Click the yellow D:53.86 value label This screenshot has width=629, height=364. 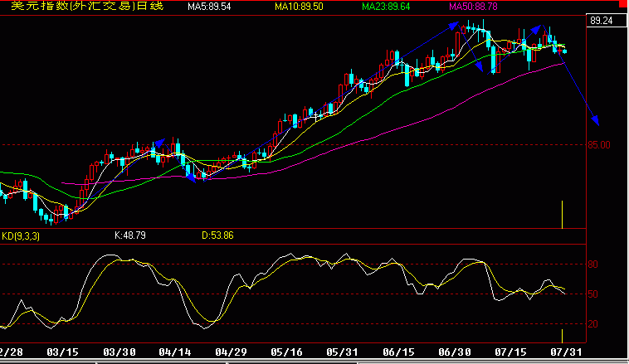[x=217, y=235]
